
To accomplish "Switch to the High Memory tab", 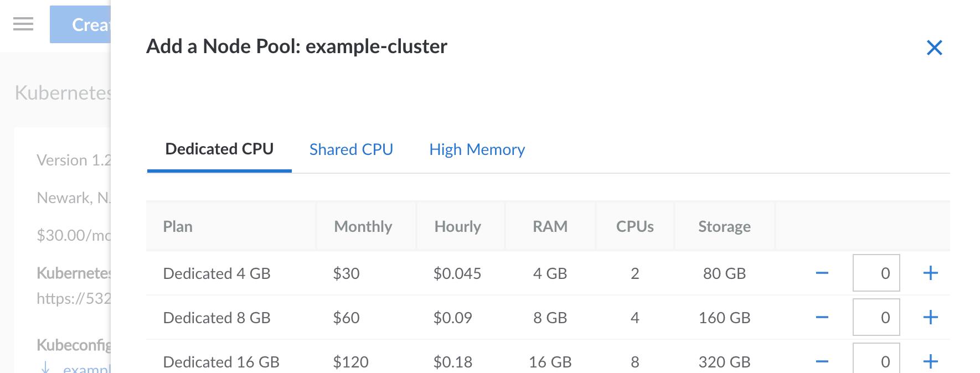I will 477,149.
